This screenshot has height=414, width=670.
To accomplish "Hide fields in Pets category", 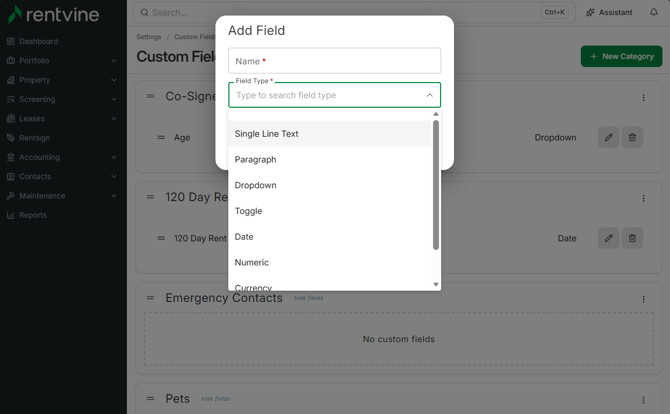I will (x=215, y=399).
